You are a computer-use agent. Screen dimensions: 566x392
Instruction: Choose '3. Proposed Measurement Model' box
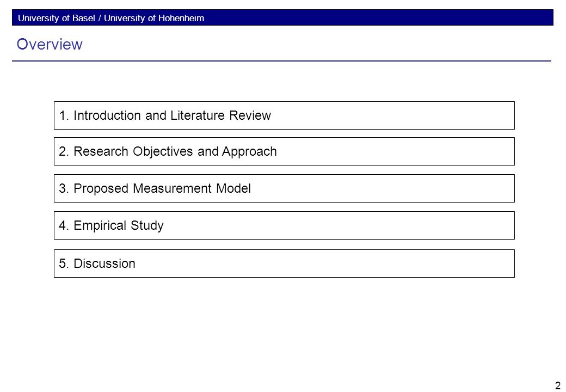tap(284, 188)
